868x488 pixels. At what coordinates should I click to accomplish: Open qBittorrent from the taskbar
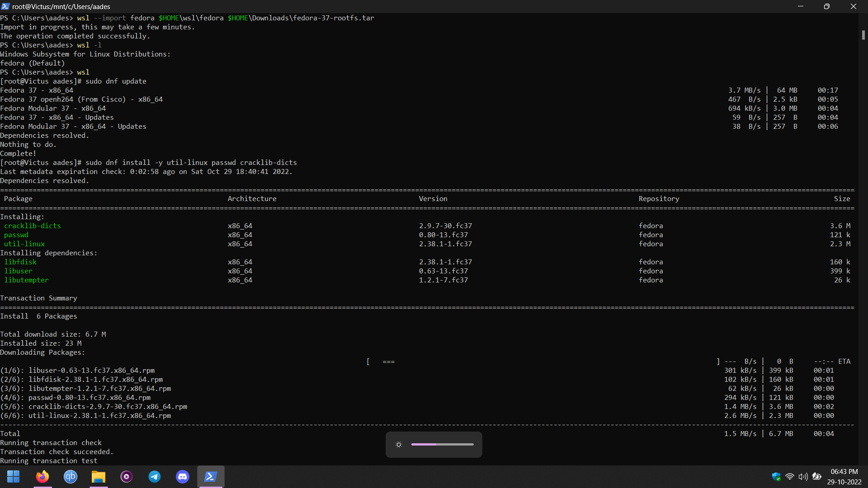[70, 477]
